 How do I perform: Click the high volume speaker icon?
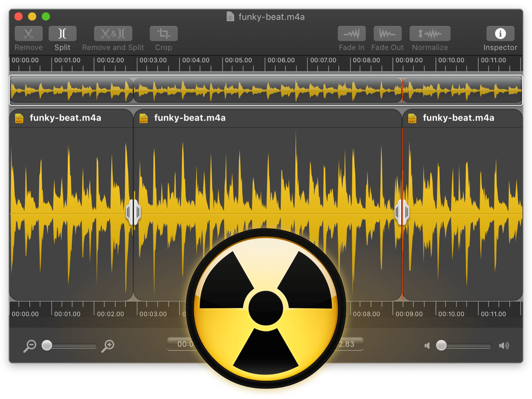(504, 346)
